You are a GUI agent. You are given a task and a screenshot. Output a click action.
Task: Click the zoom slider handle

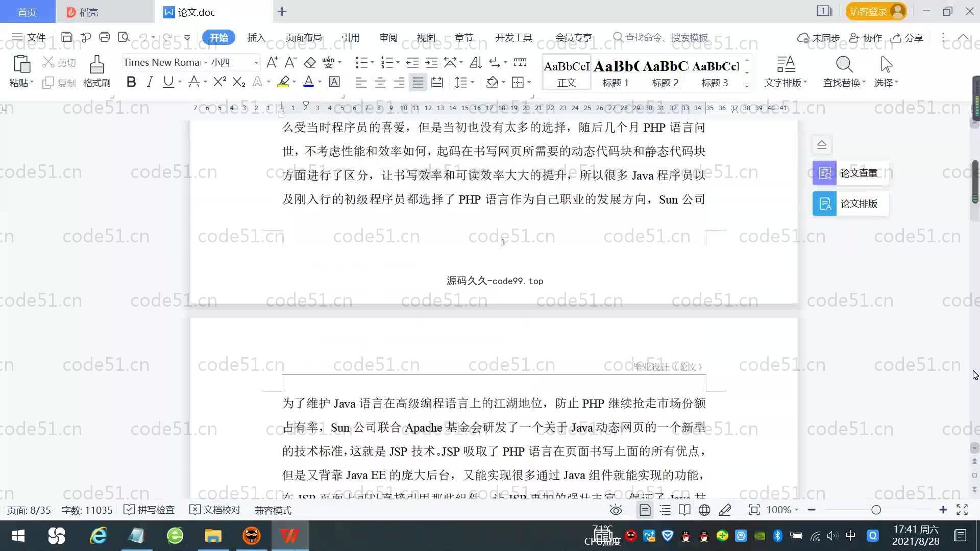point(876,510)
